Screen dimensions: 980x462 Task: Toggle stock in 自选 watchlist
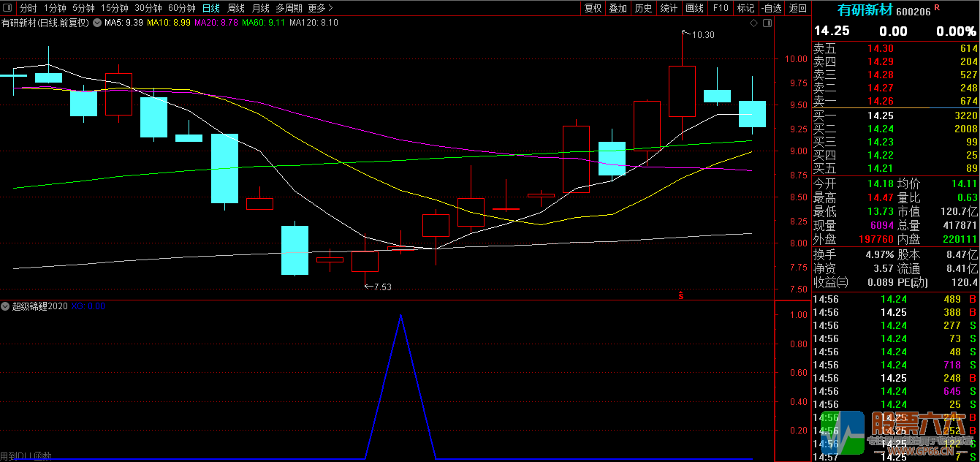pyautogui.click(x=771, y=8)
